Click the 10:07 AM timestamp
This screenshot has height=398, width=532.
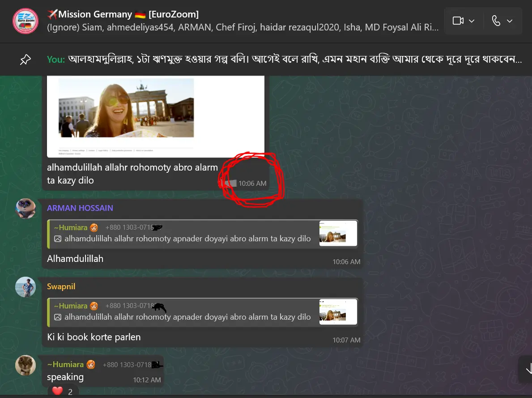(x=346, y=340)
